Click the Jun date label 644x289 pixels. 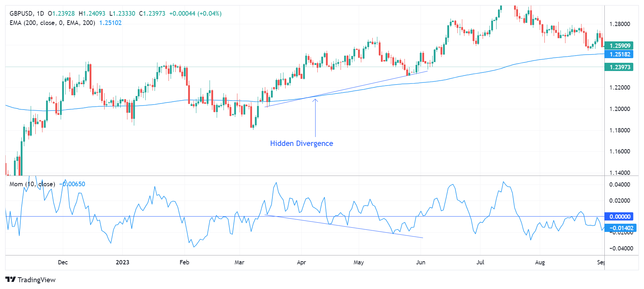pos(421,262)
